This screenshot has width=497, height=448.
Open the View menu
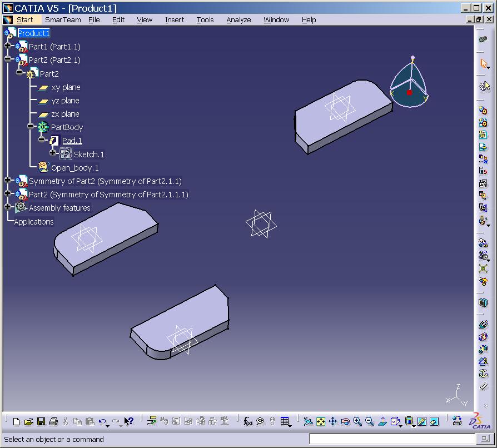(x=145, y=19)
